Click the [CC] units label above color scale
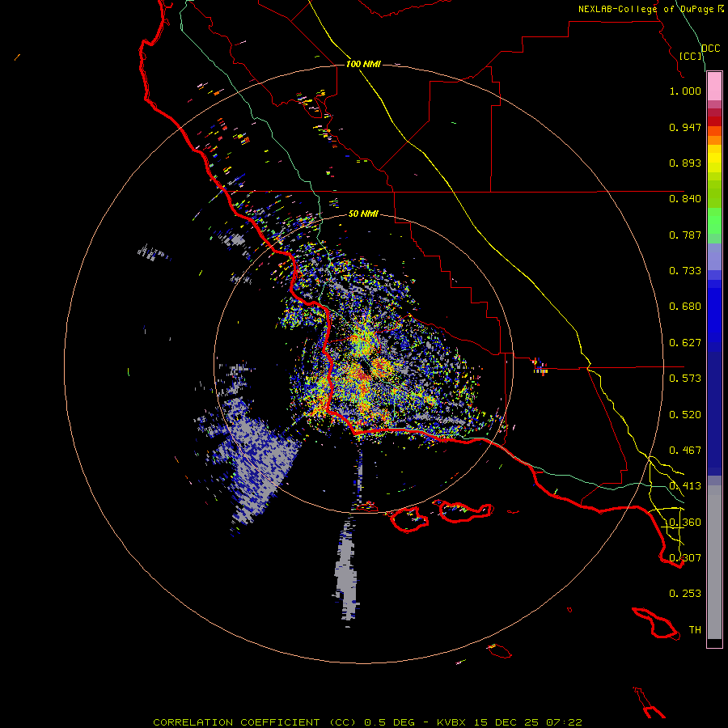This screenshot has width=728, height=728. click(691, 56)
